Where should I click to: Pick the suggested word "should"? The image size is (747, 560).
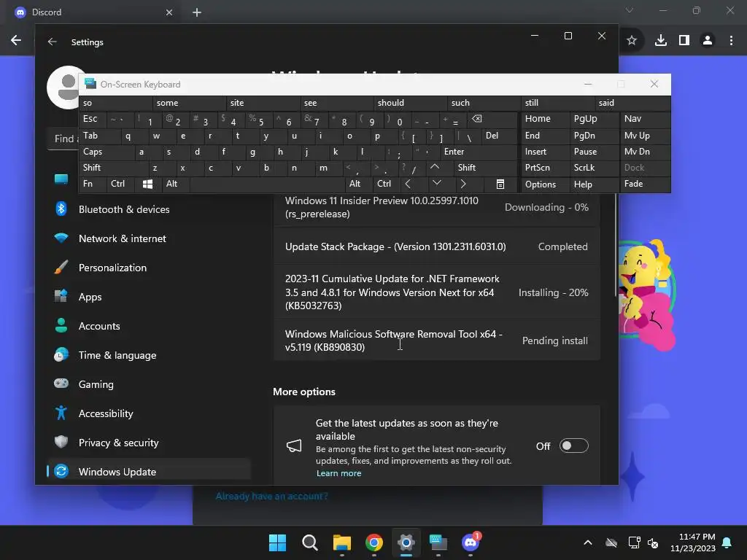410,103
